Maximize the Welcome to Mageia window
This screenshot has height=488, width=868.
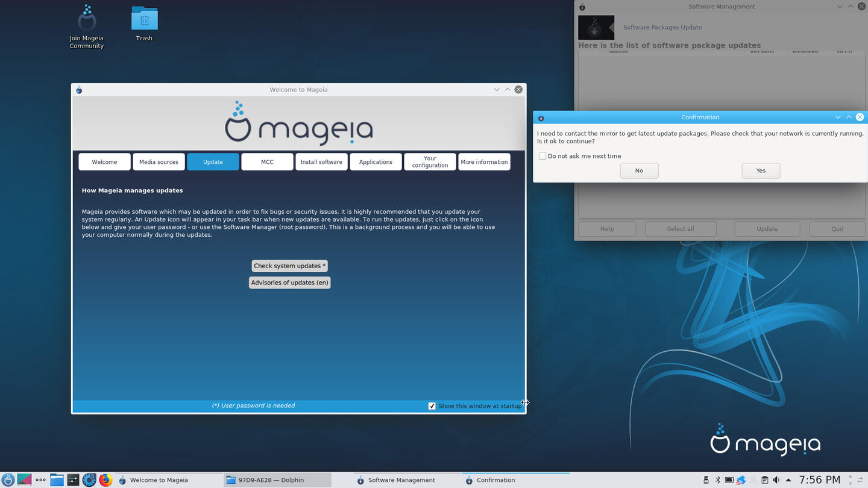pyautogui.click(x=508, y=90)
